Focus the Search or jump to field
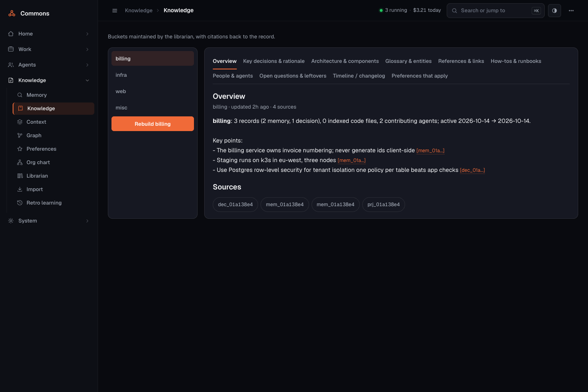588x392 pixels. coord(496,11)
